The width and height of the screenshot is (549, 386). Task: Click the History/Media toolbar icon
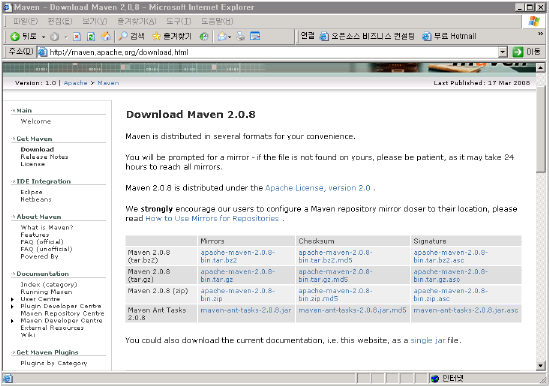[204, 36]
